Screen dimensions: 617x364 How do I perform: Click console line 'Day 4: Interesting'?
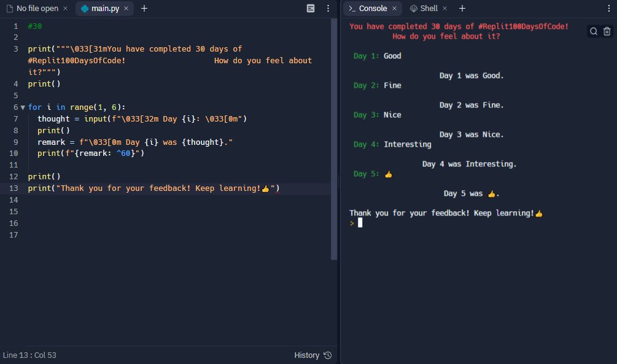(392, 144)
